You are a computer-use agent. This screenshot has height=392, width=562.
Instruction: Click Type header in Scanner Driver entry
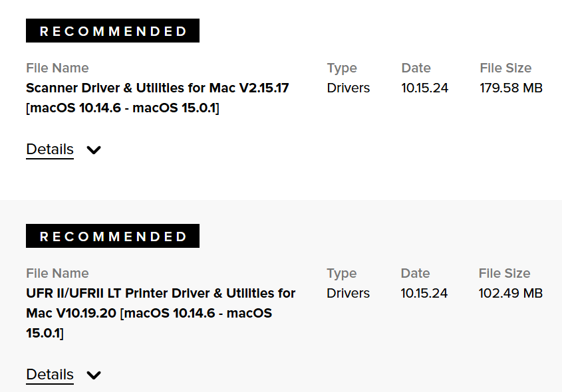342,68
